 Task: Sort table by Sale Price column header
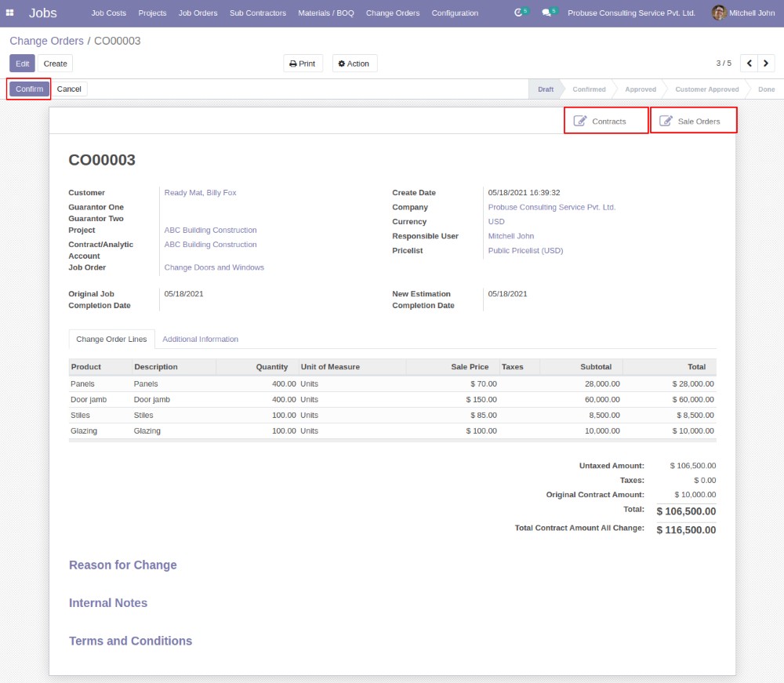(470, 366)
